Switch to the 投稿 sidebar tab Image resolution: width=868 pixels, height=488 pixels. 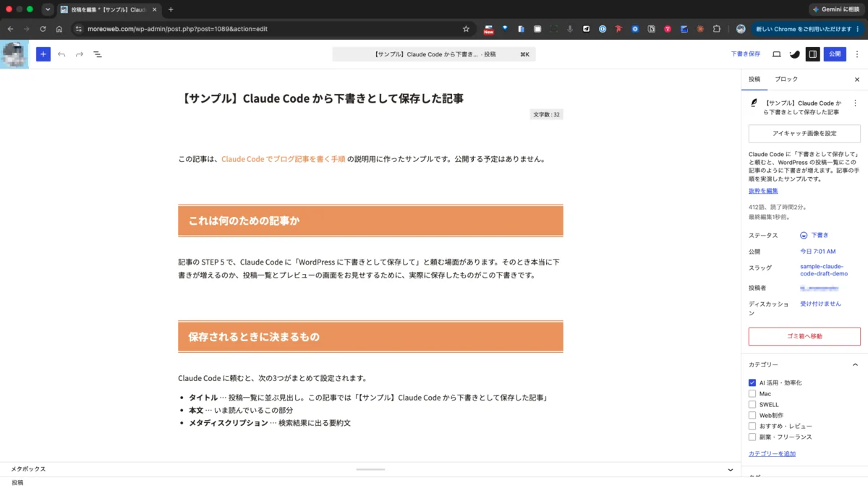(754, 80)
